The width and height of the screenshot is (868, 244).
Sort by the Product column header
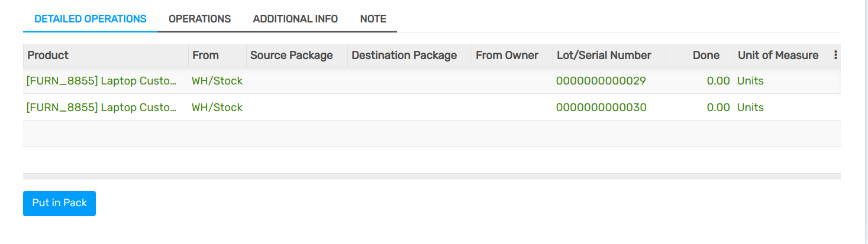coord(48,56)
